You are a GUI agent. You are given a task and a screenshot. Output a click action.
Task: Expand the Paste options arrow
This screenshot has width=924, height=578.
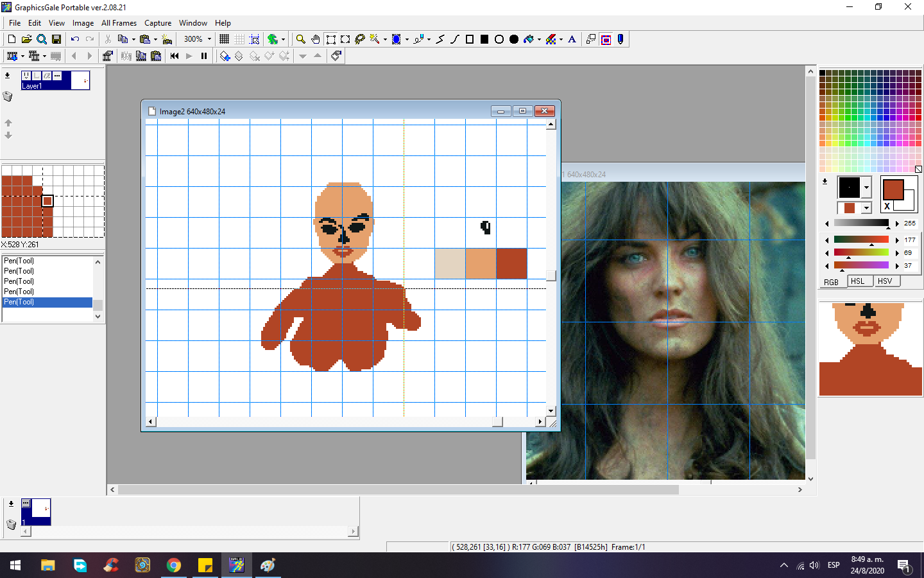155,39
